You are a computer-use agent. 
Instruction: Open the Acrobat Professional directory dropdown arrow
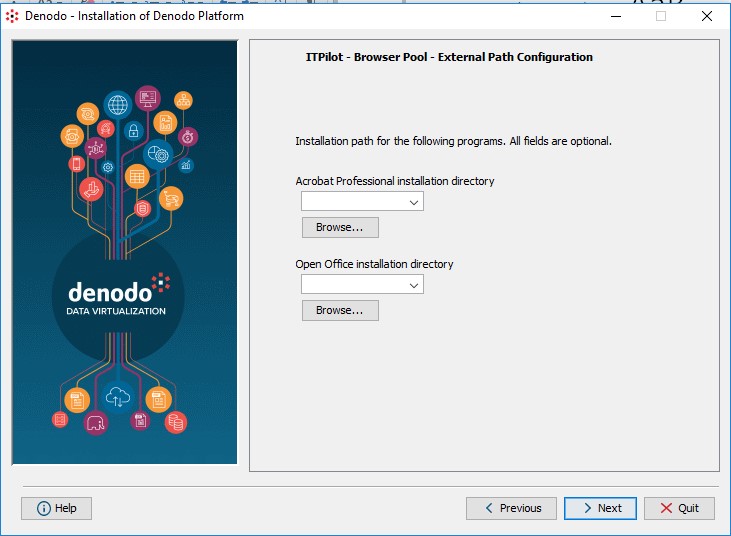pyautogui.click(x=414, y=202)
